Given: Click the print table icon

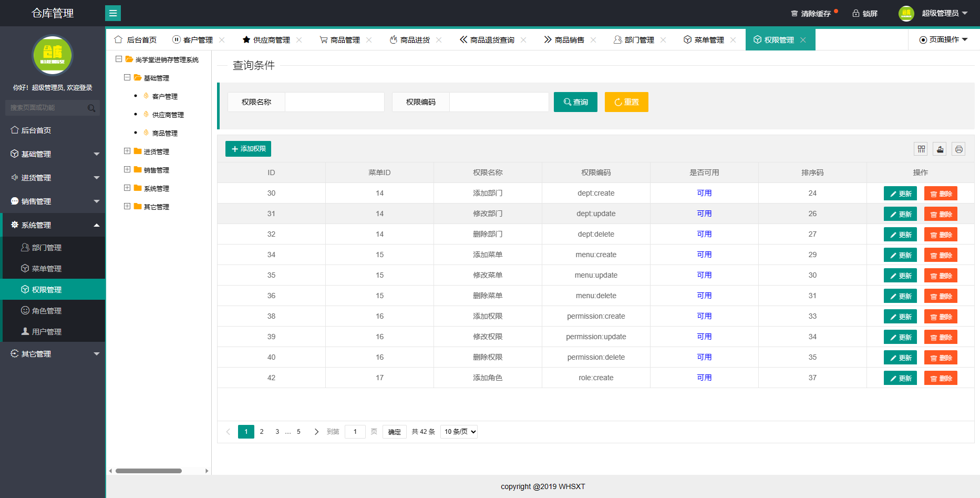Looking at the screenshot, I should click(x=958, y=149).
